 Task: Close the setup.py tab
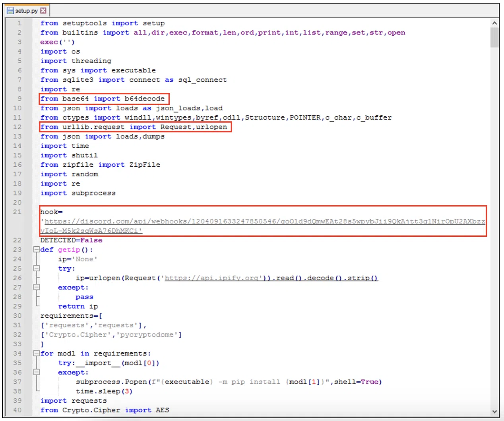(x=43, y=11)
